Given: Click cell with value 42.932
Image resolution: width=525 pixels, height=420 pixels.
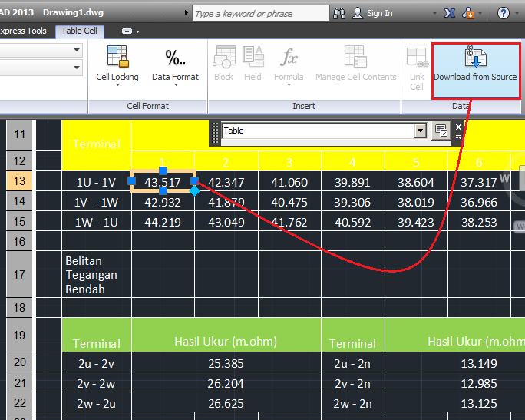Looking at the screenshot, I should pos(163,202).
